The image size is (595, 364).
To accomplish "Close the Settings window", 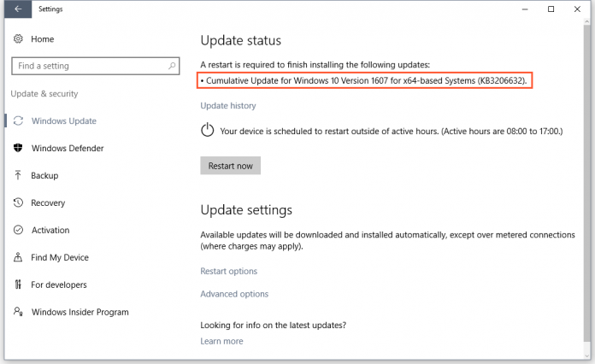I will [577, 9].
